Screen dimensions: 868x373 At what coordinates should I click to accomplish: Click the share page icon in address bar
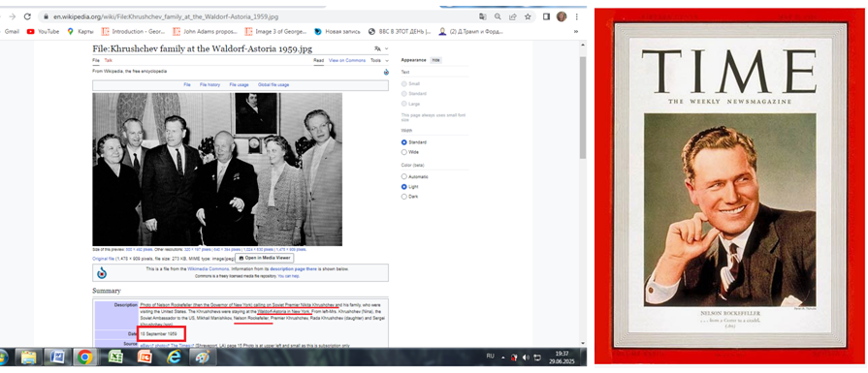(x=513, y=16)
